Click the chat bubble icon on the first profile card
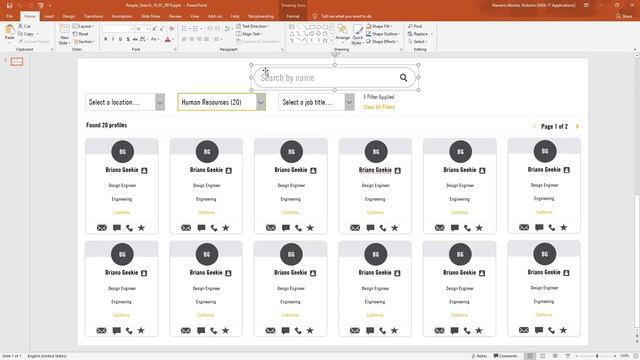The image size is (640, 360). (x=117, y=228)
